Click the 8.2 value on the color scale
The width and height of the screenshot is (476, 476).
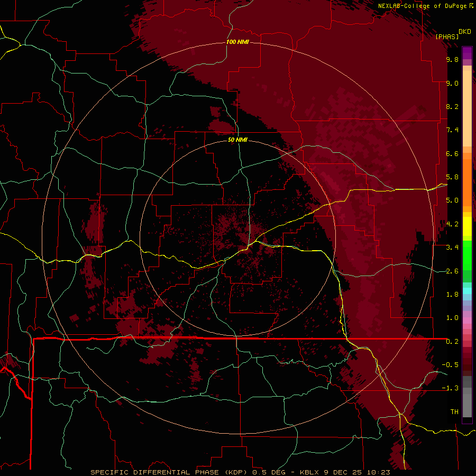(x=452, y=106)
